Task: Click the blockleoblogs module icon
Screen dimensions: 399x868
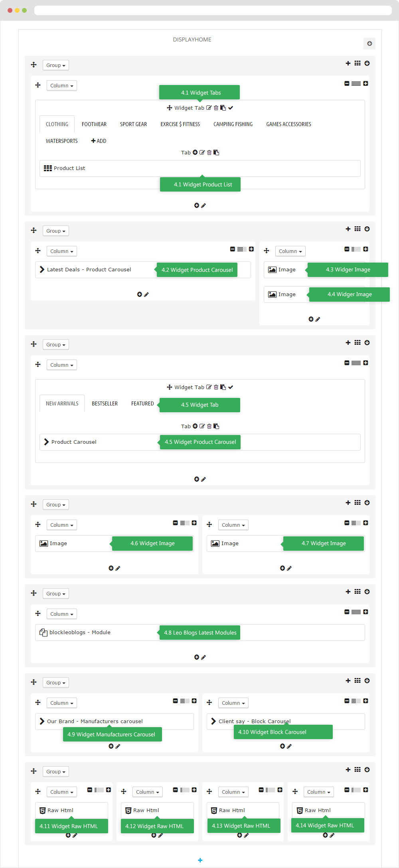Action: pyautogui.click(x=43, y=632)
